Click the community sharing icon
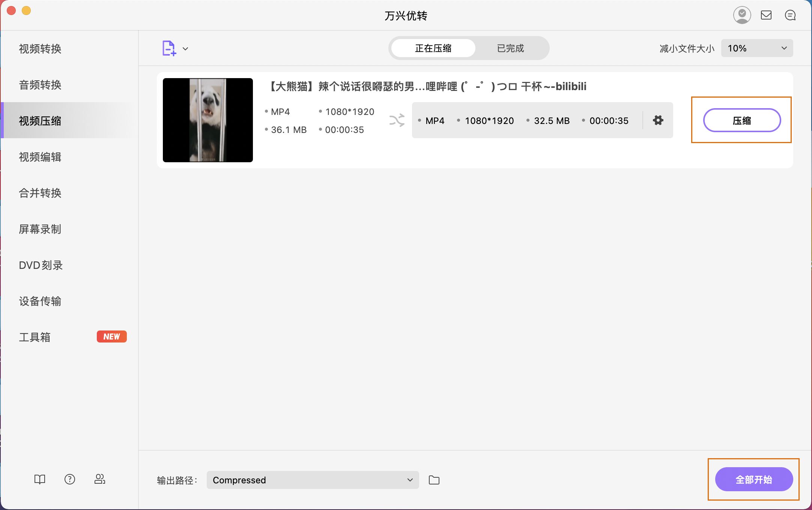Image resolution: width=812 pixels, height=510 pixels. 100,479
